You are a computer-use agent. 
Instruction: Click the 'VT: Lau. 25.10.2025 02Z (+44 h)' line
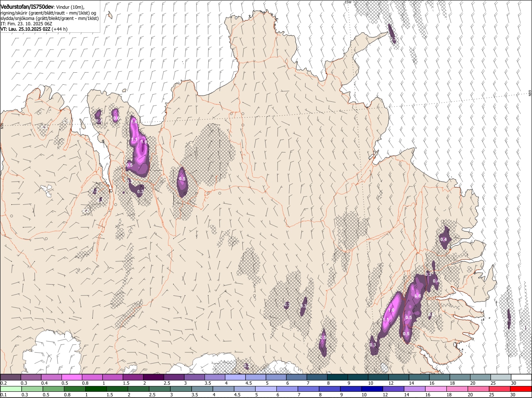[34, 29]
